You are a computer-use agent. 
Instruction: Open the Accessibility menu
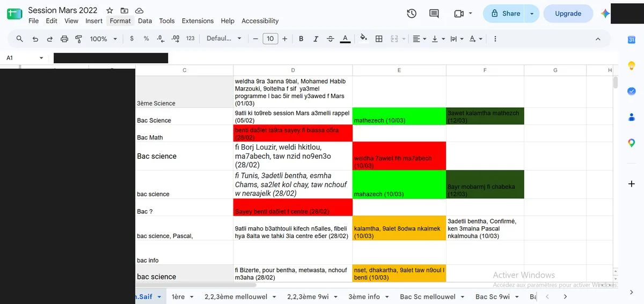click(260, 21)
